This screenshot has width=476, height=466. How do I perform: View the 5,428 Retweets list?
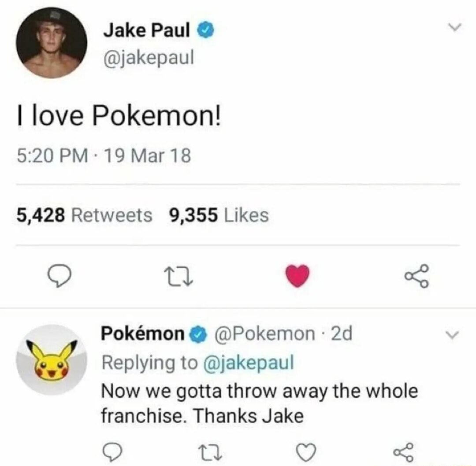pos(85,215)
